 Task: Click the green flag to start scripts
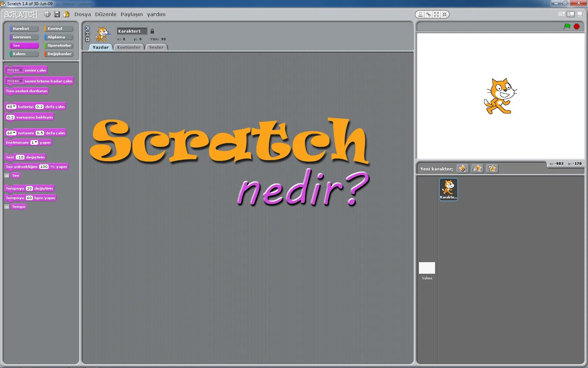[x=567, y=26]
